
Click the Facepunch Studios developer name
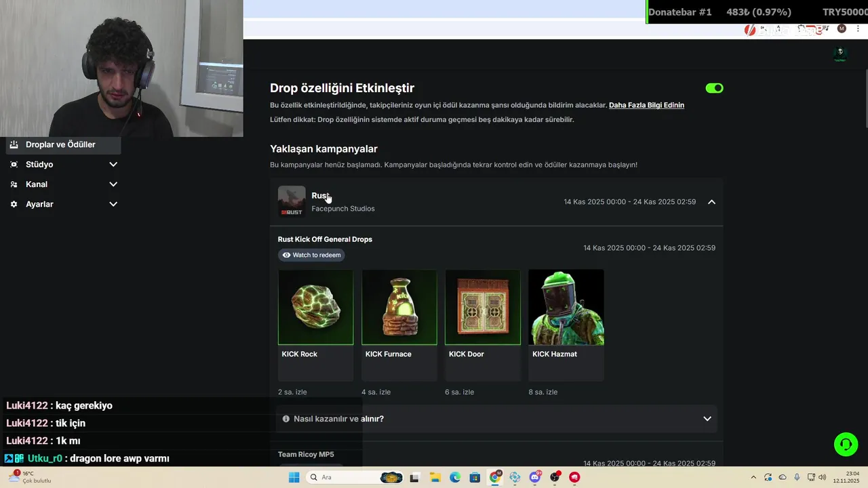coord(343,209)
